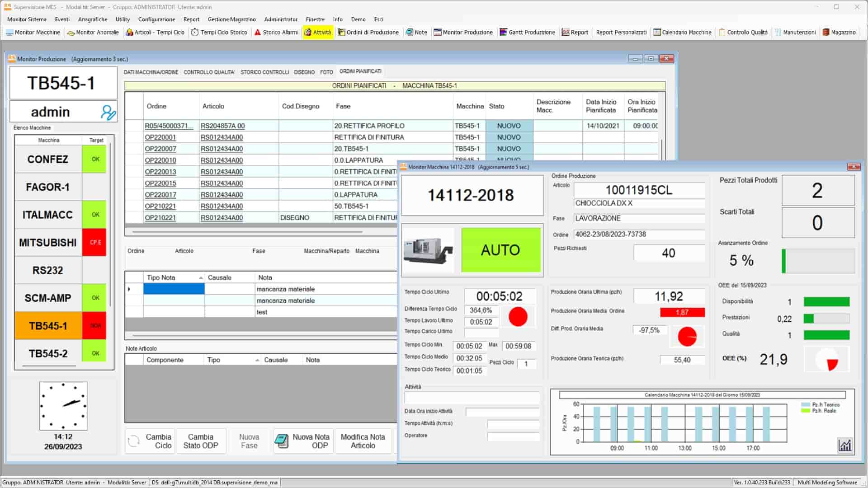Open the Anagrafiche menu
This screenshot has height=488, width=868.
coord(93,19)
